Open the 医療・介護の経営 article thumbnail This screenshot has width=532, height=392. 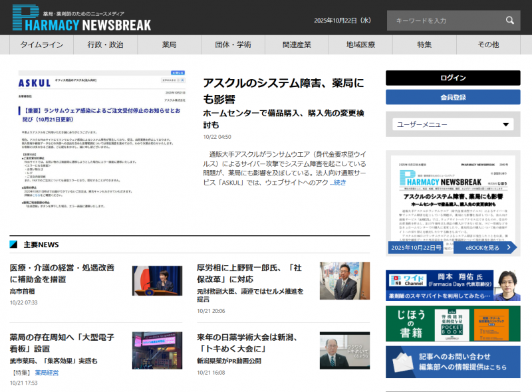click(157, 280)
